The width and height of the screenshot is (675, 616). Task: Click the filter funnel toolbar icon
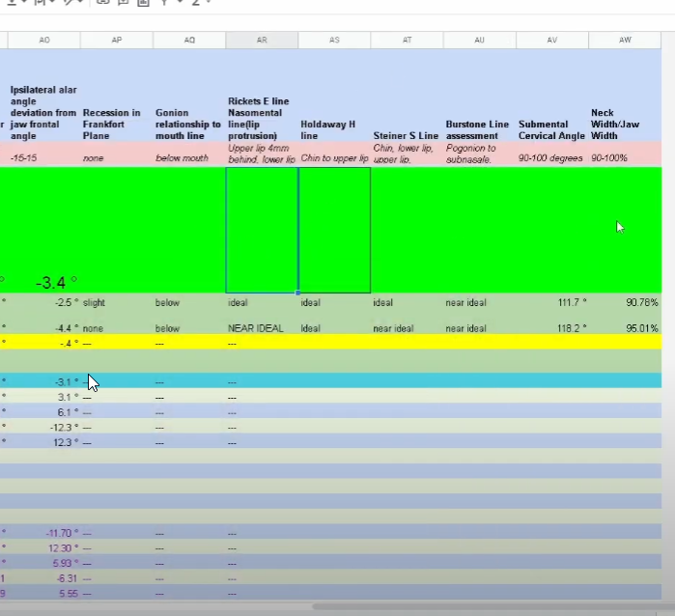pos(164,2)
